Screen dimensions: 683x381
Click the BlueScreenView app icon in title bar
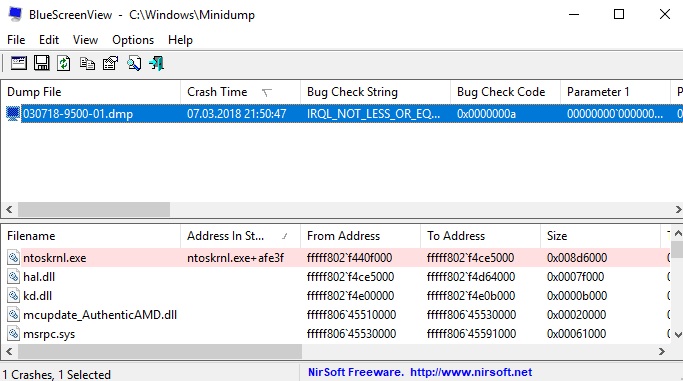point(15,14)
